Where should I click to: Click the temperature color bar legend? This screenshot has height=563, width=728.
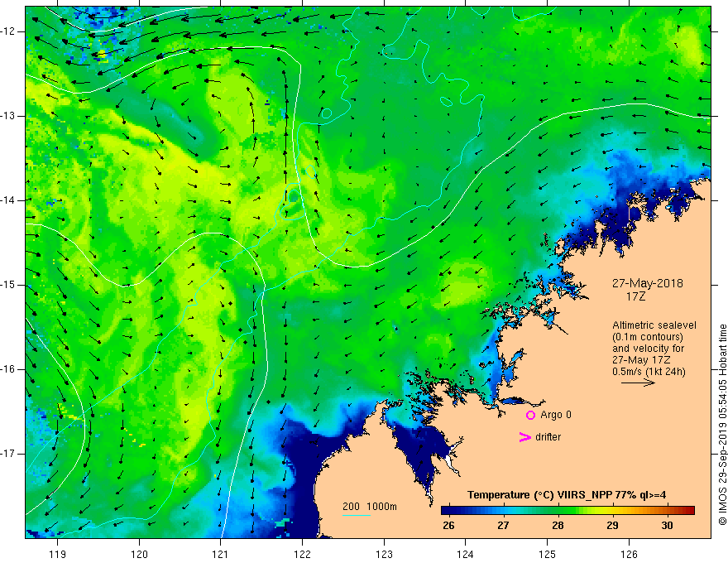(568, 511)
